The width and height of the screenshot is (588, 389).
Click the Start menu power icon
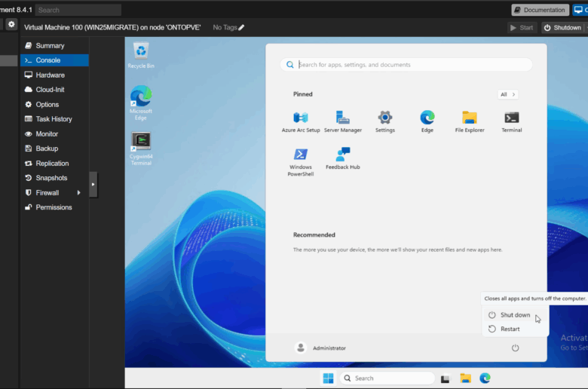pyautogui.click(x=515, y=348)
